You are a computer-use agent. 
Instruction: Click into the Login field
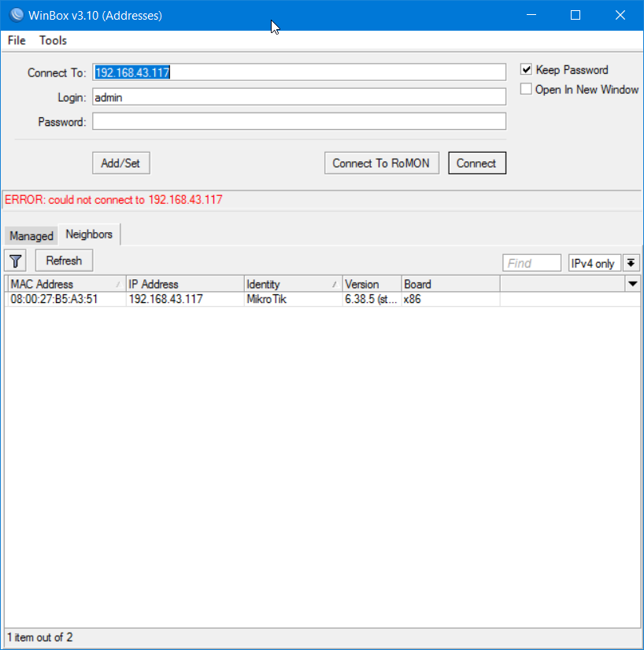299,98
